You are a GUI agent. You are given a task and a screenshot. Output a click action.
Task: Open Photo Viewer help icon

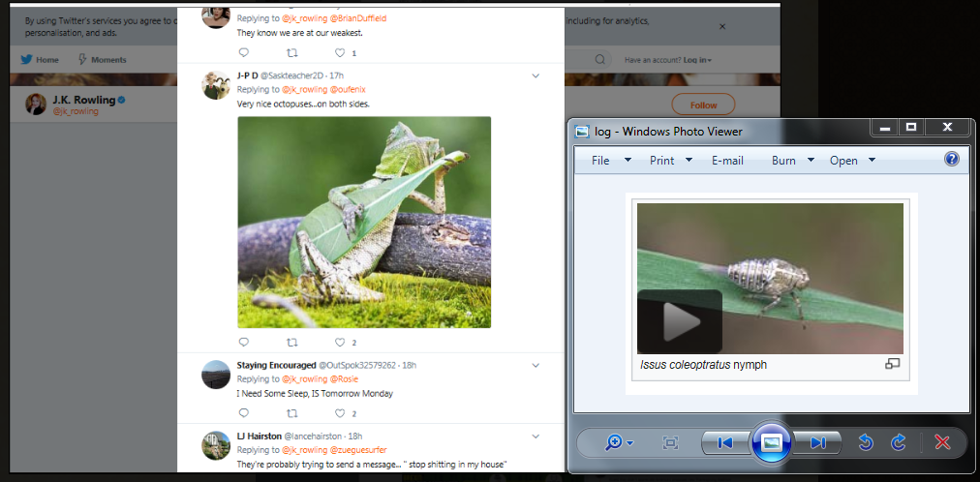tap(951, 159)
